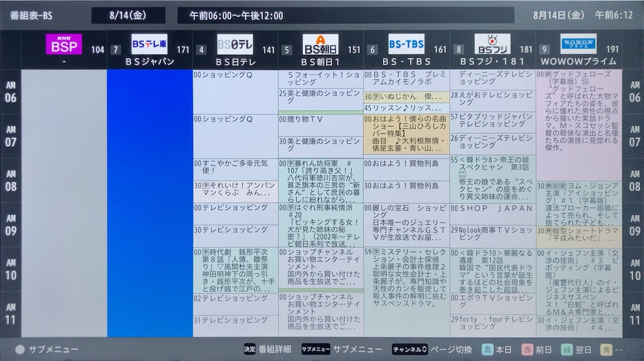Select the BS-TBS channel logo

[x=406, y=45]
